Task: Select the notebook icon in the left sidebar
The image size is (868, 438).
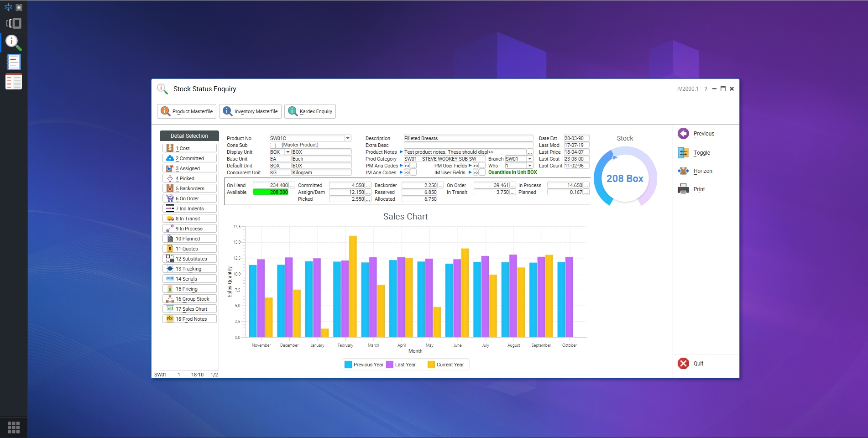Action: 13,62
